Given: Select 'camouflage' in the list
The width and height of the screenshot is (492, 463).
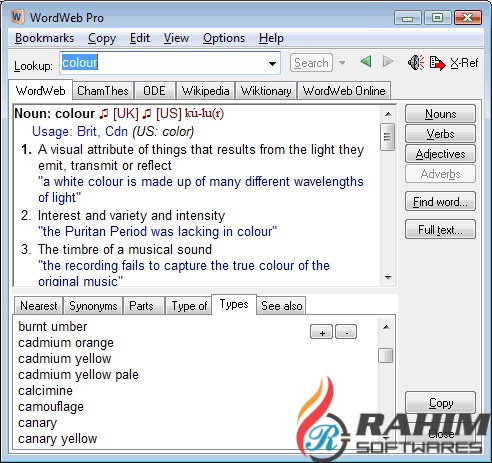Looking at the screenshot, I should (x=51, y=407).
